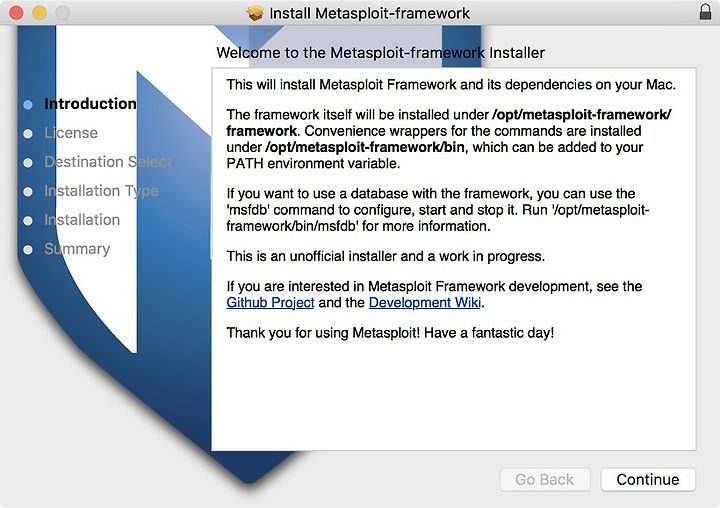Click the disabled Go Back button
Viewport: 720px width, 508px height.
pos(545,480)
